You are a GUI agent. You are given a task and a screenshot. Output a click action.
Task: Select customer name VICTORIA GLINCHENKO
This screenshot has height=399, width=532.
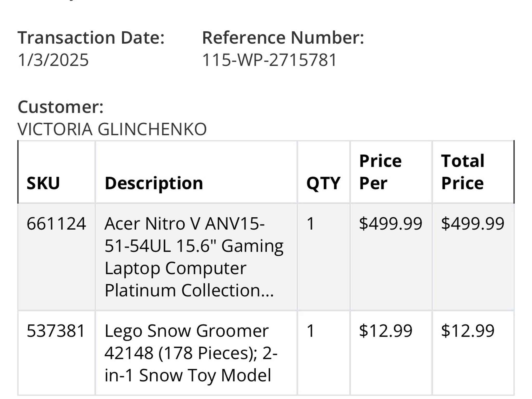(112, 129)
